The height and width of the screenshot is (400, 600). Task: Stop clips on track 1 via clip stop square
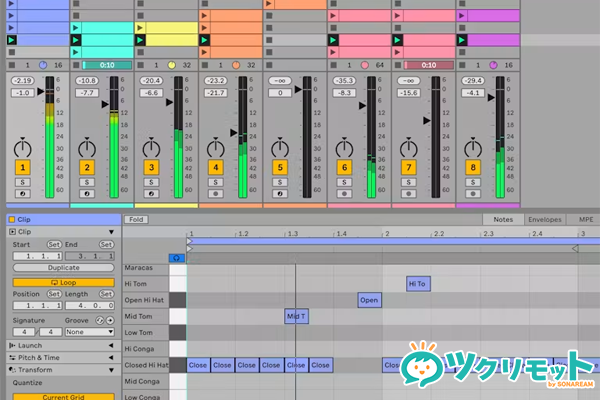[x=12, y=65]
